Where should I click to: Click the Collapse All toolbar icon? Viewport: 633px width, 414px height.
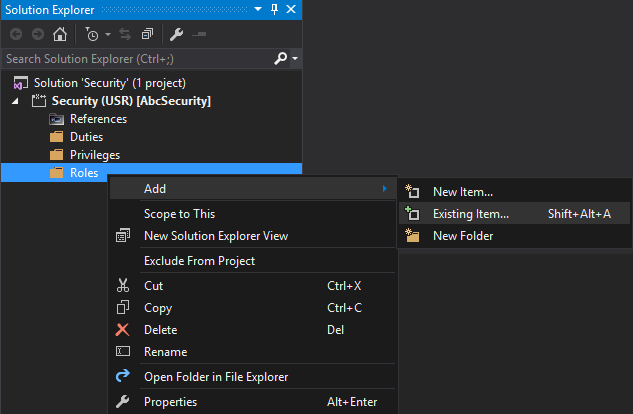[x=147, y=34]
